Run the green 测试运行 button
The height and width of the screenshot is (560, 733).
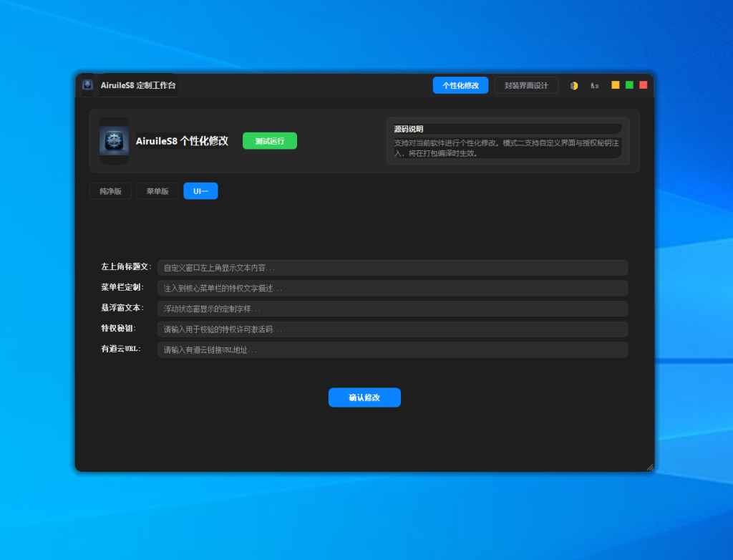(270, 141)
